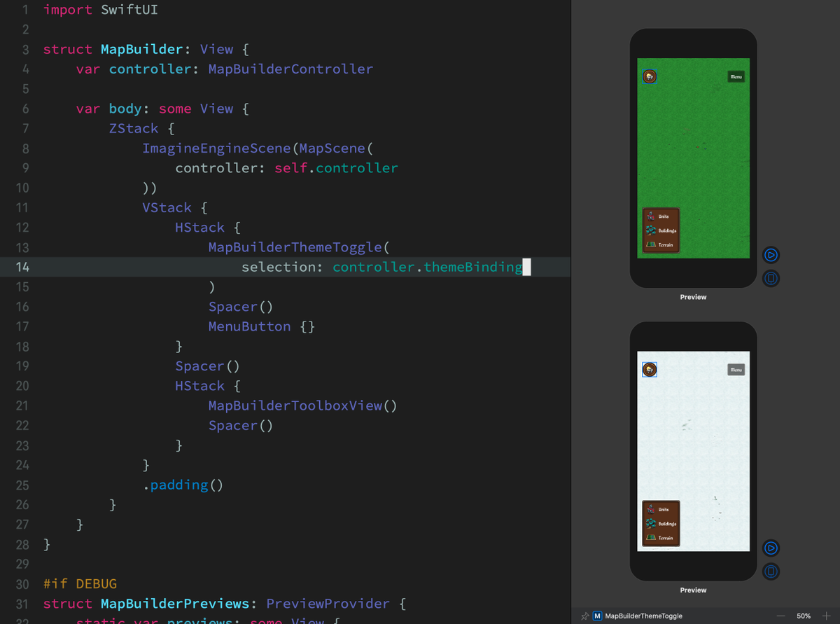Pin the preview with the pin icon
The height and width of the screenshot is (624, 840).
click(585, 616)
